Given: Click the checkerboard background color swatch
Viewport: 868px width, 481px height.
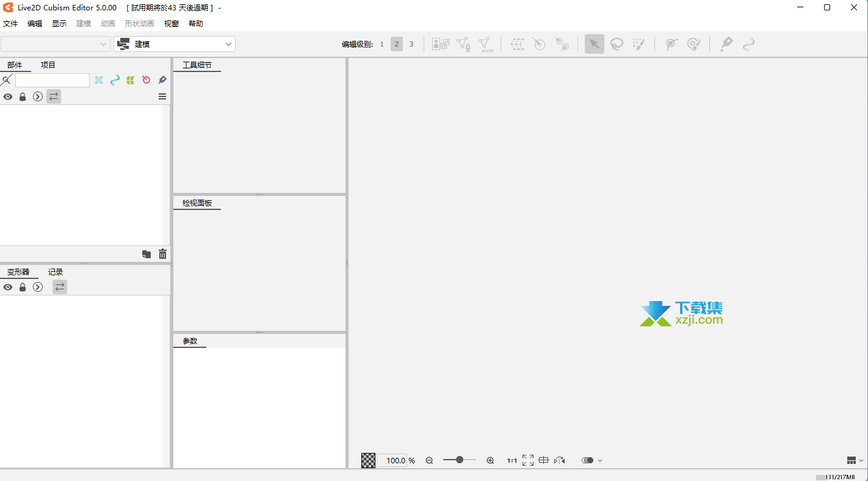Looking at the screenshot, I should click(x=369, y=460).
